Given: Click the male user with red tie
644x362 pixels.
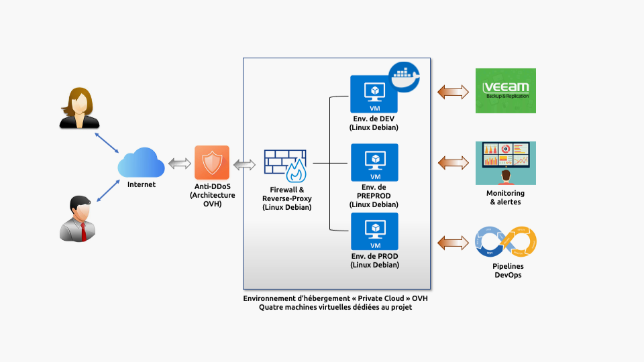Looking at the screenshot, I should pos(78,219).
